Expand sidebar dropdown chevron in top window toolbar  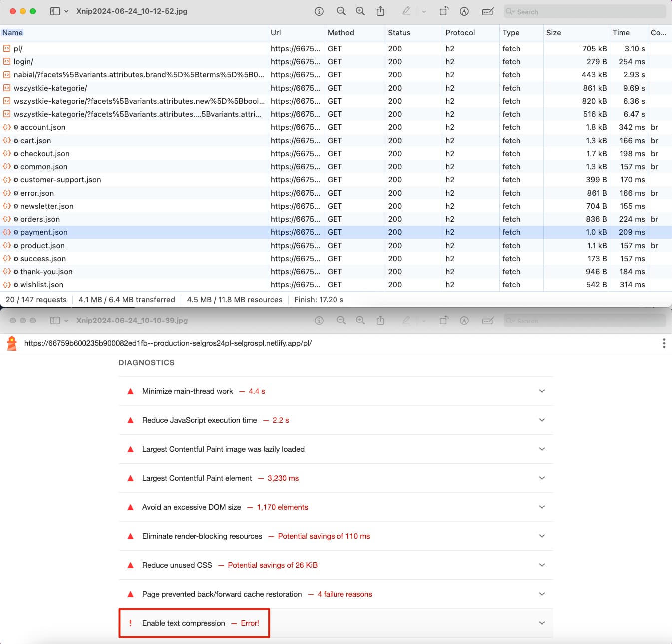tap(66, 11)
